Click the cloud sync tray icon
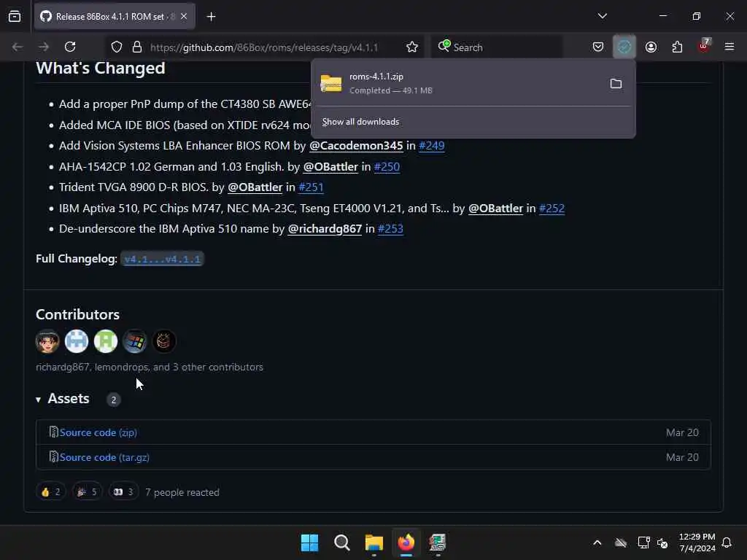This screenshot has width=747, height=560. 620,542
